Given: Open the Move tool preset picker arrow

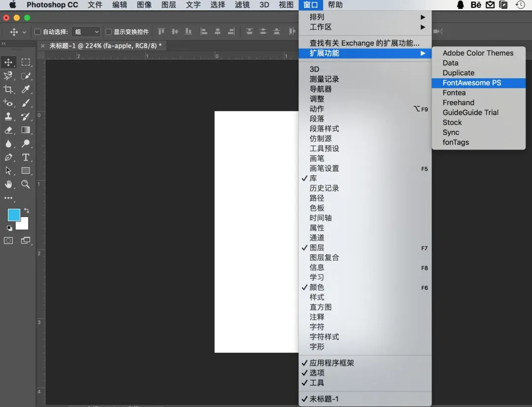Looking at the screenshot, I should coord(24,32).
